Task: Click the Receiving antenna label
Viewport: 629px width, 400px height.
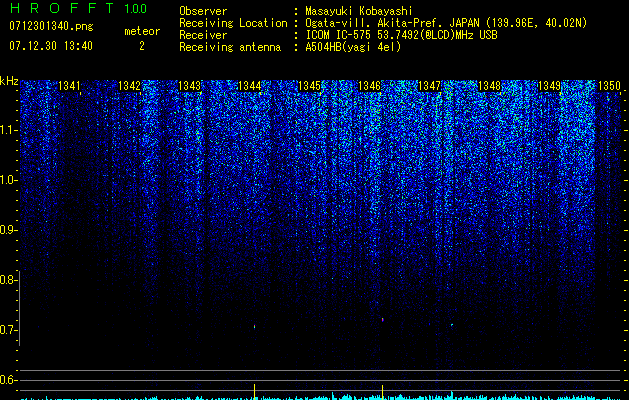Action: pos(230,47)
